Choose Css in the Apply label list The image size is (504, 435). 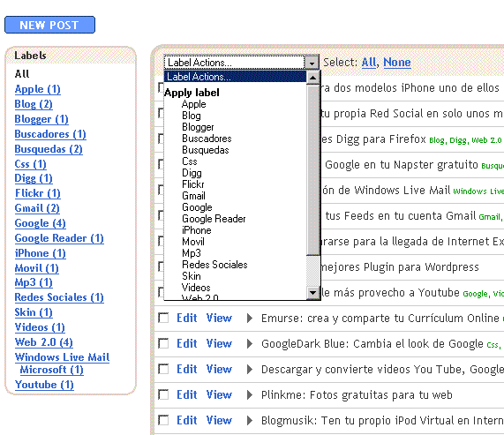pyautogui.click(x=189, y=161)
